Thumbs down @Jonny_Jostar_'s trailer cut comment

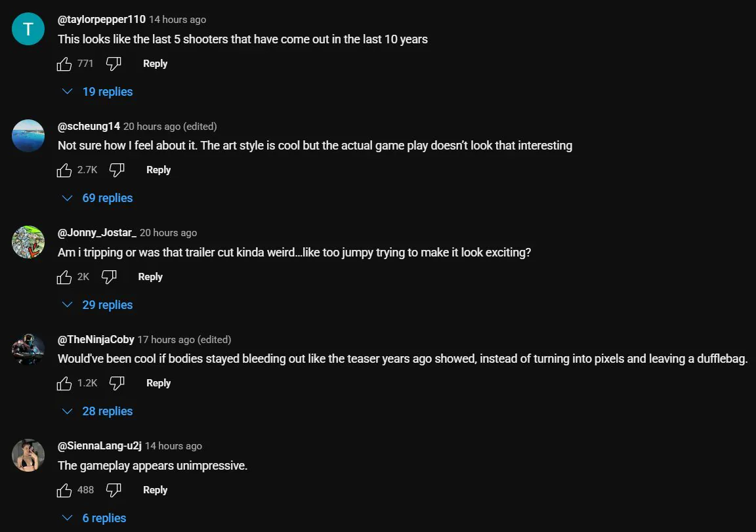109,277
